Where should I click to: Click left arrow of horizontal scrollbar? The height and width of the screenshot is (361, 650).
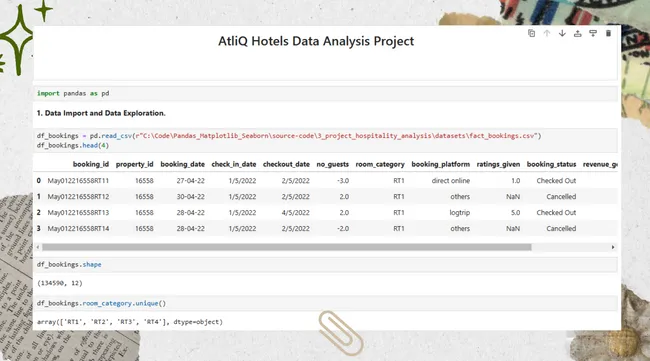coord(38,247)
